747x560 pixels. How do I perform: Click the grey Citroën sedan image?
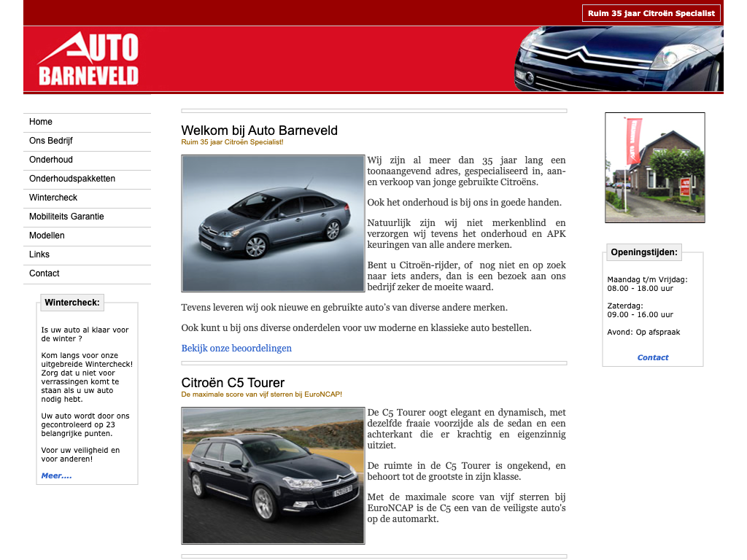tap(273, 223)
